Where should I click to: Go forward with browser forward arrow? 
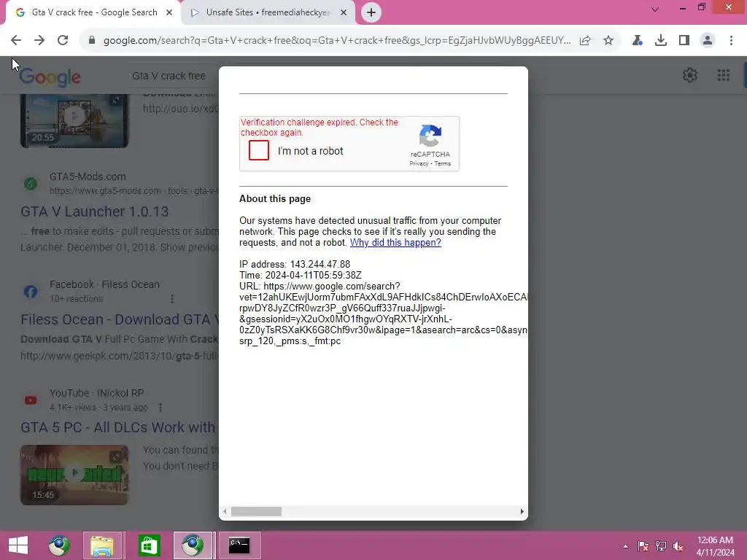(39, 41)
